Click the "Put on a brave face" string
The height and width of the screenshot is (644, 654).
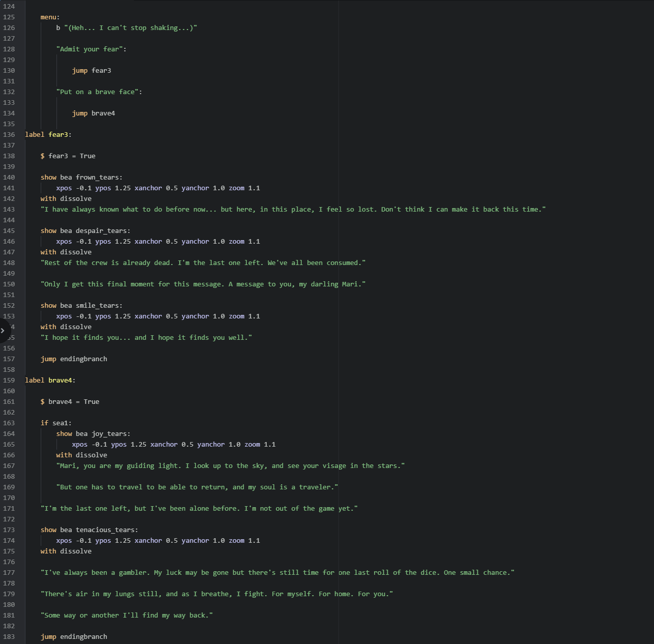coord(99,92)
